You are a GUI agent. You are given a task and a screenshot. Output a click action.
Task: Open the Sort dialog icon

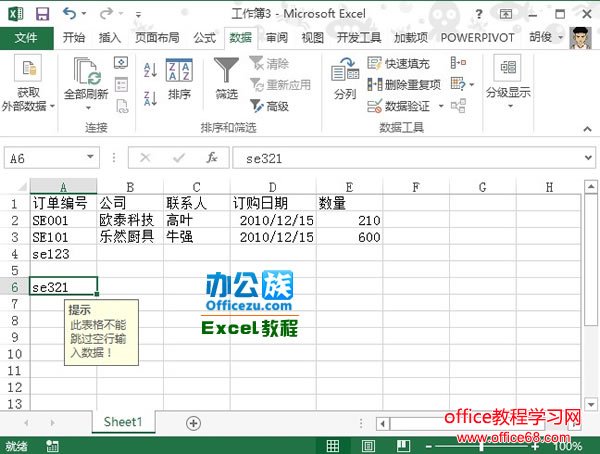(x=179, y=70)
